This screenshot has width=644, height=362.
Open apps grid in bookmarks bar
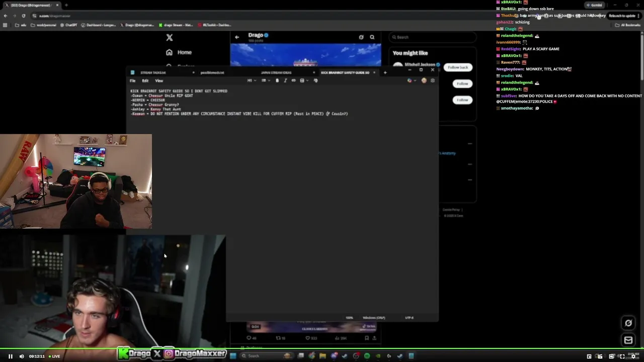5,25
